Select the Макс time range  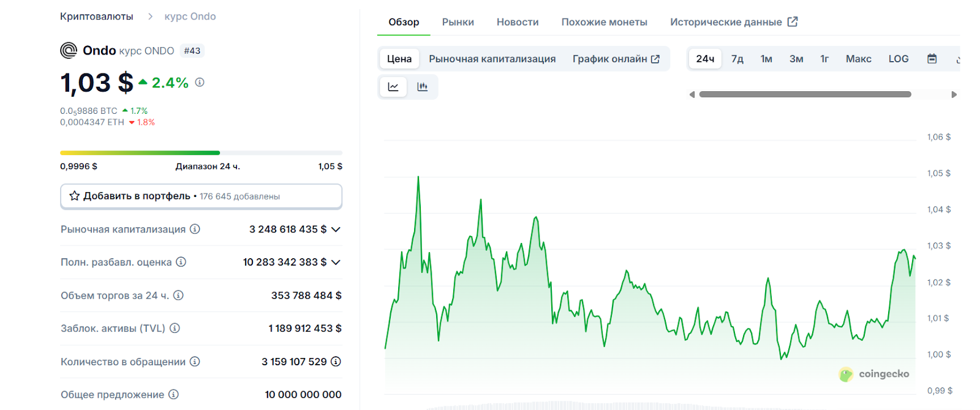858,59
